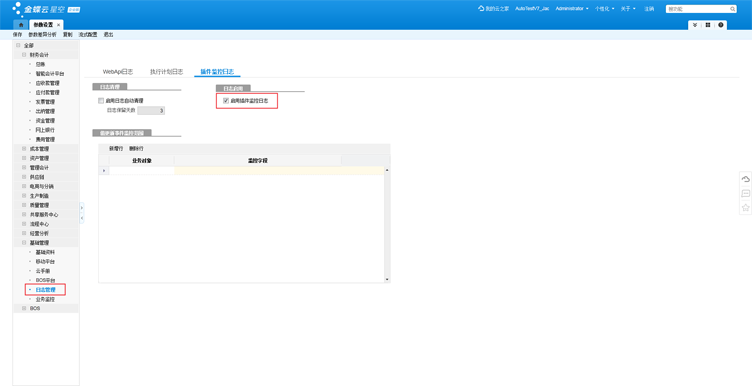Select 云手册 in the tree
The width and height of the screenshot is (752, 386).
[x=43, y=271]
